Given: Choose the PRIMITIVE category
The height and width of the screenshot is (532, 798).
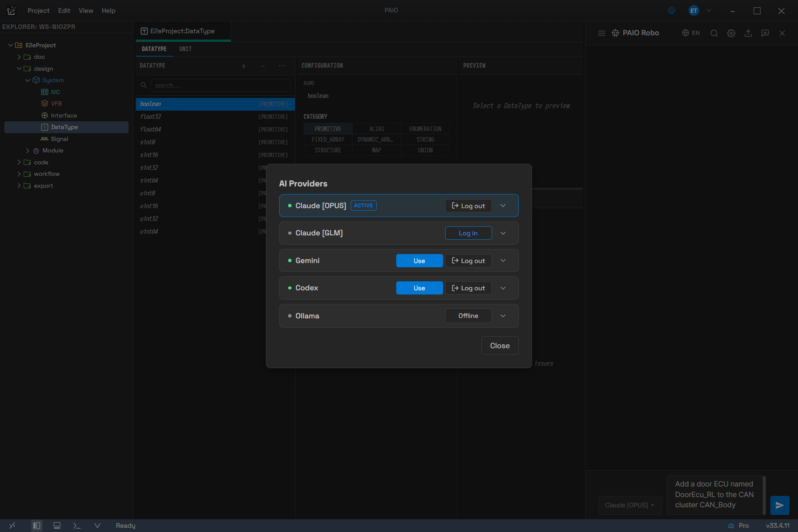Looking at the screenshot, I should point(328,129).
